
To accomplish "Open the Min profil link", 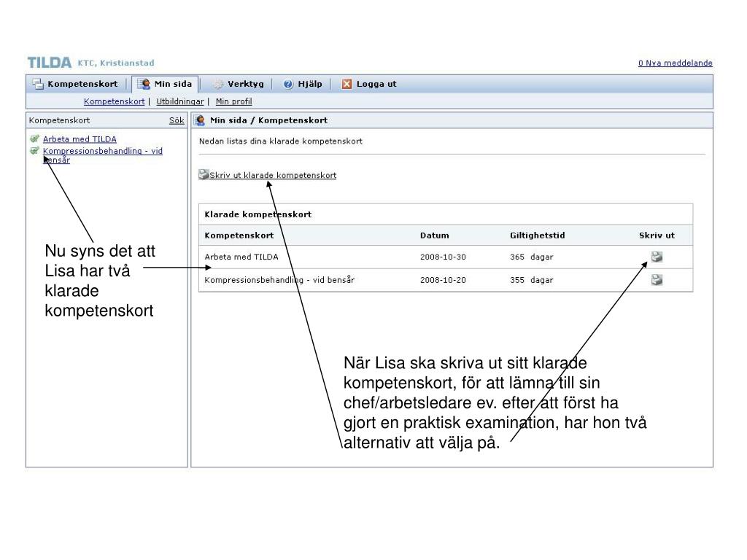I will point(234,101).
